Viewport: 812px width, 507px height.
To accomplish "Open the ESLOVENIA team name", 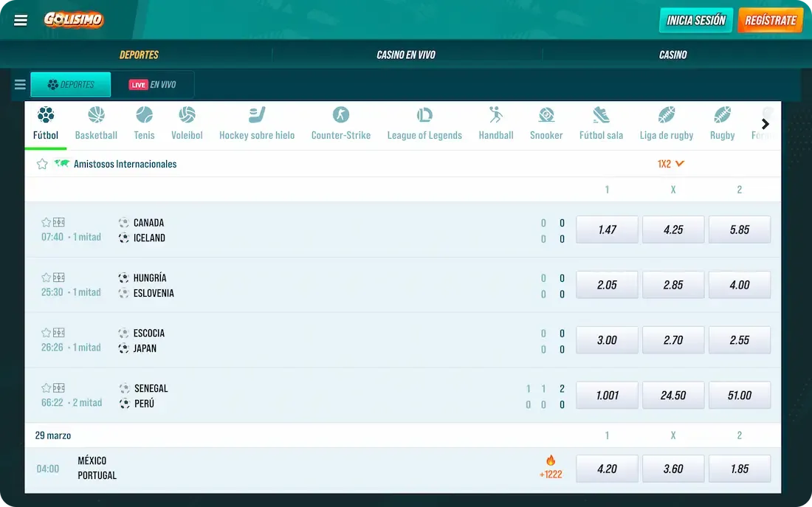I will (x=154, y=293).
